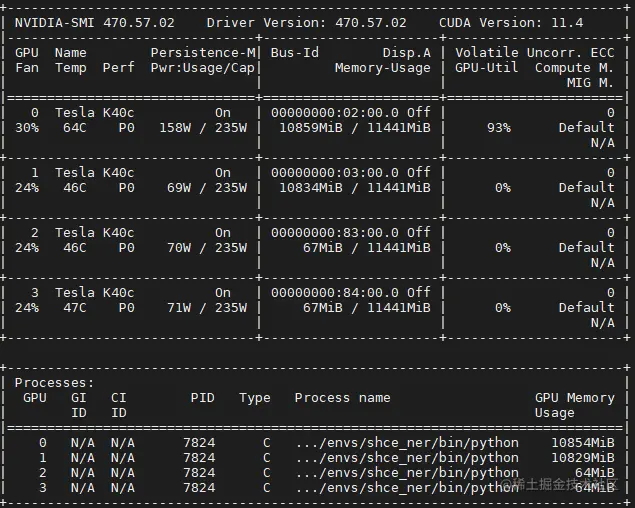Click the Pwr:Usage/Cap column header
The height and width of the screenshot is (508, 635).
pyautogui.click(x=202, y=68)
